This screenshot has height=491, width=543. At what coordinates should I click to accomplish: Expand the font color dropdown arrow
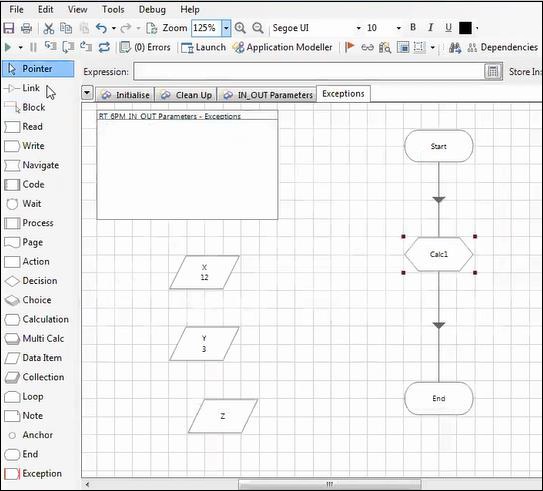(x=477, y=28)
